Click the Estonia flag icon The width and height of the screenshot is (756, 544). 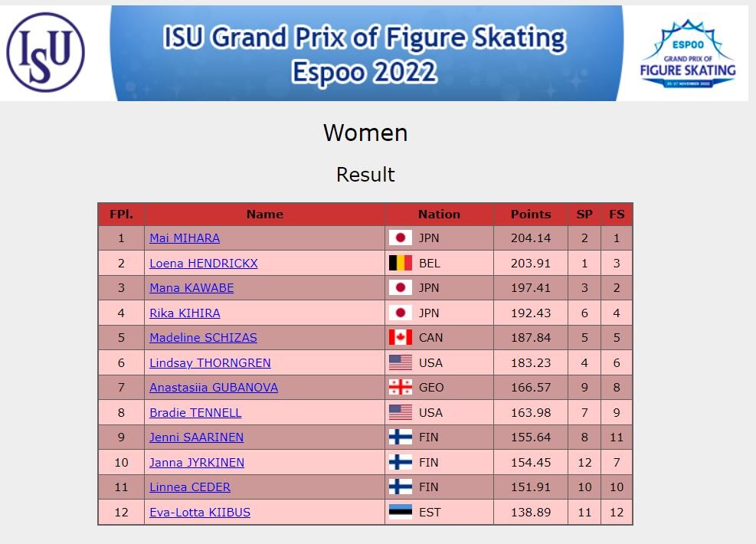(x=400, y=511)
